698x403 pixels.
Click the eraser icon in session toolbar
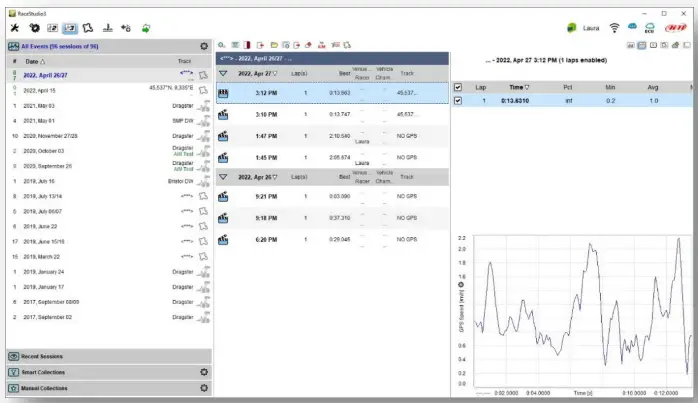pyautogui.click(x=308, y=45)
